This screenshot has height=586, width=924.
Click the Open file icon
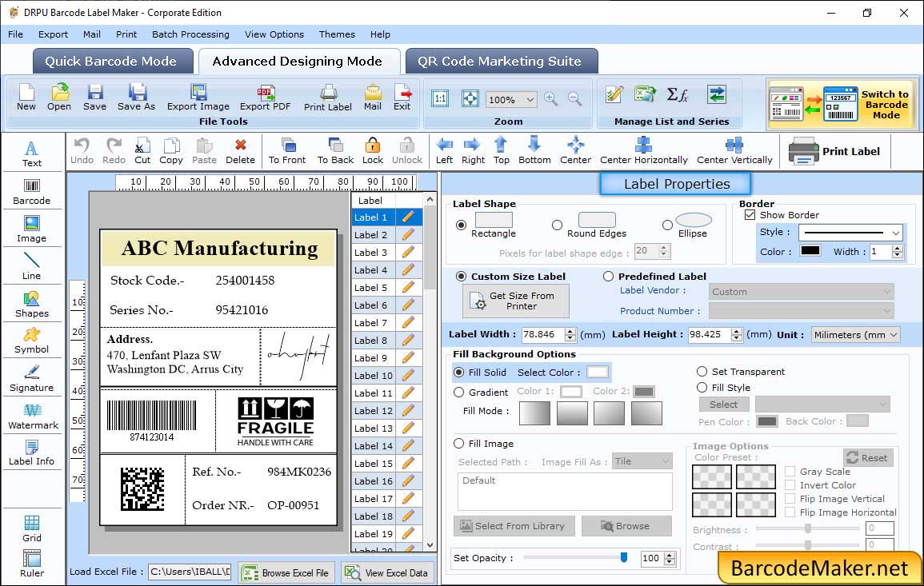(x=59, y=98)
